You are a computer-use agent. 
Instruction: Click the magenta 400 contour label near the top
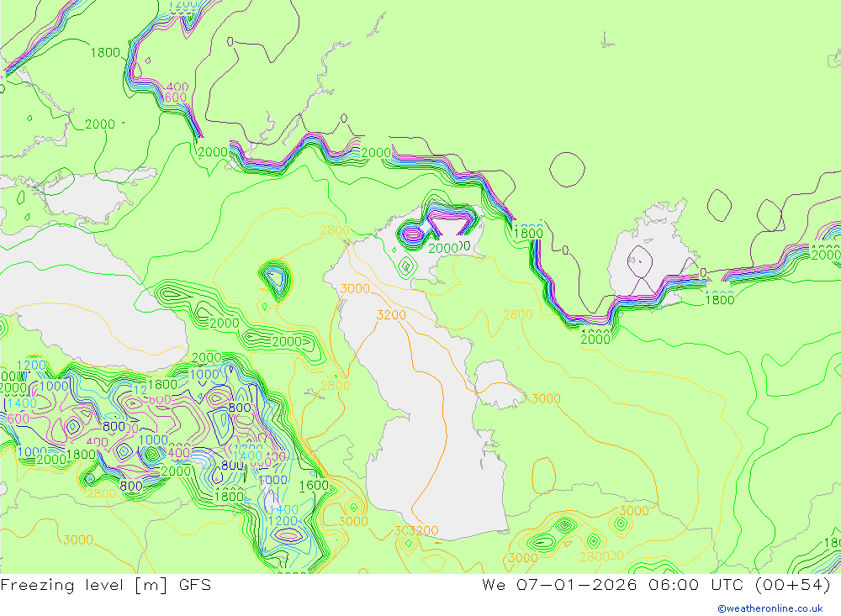pyautogui.click(x=177, y=87)
